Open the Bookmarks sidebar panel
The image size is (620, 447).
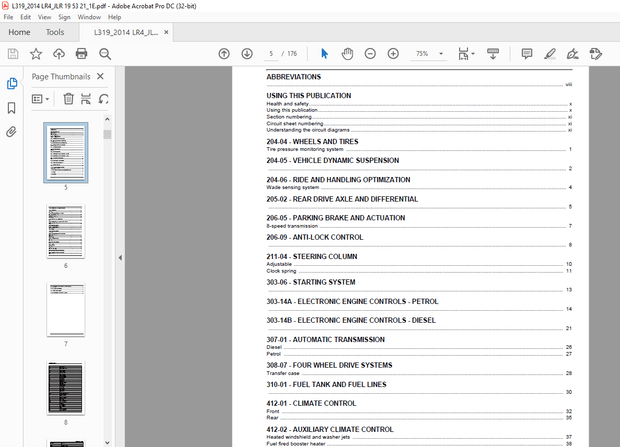(11, 108)
